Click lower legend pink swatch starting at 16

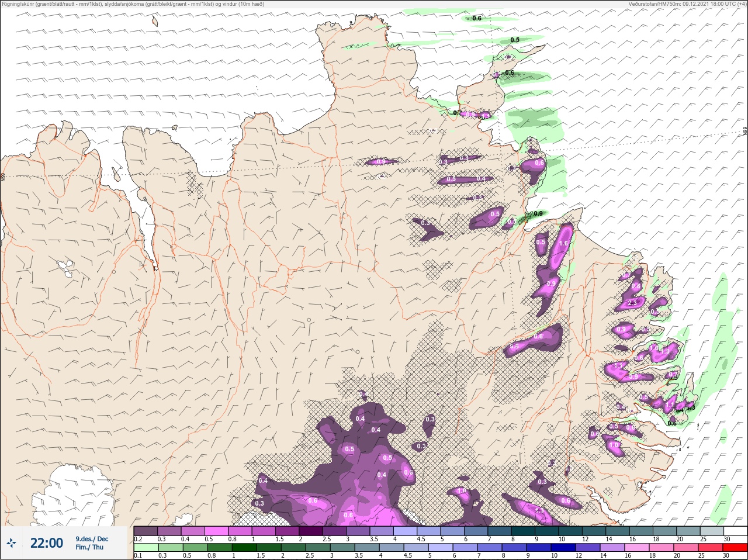638,548
